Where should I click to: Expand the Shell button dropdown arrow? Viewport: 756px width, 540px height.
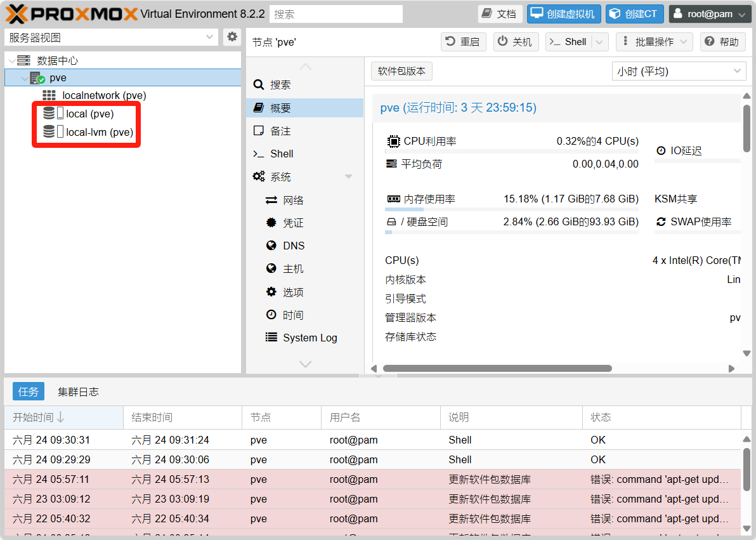pyautogui.click(x=600, y=42)
